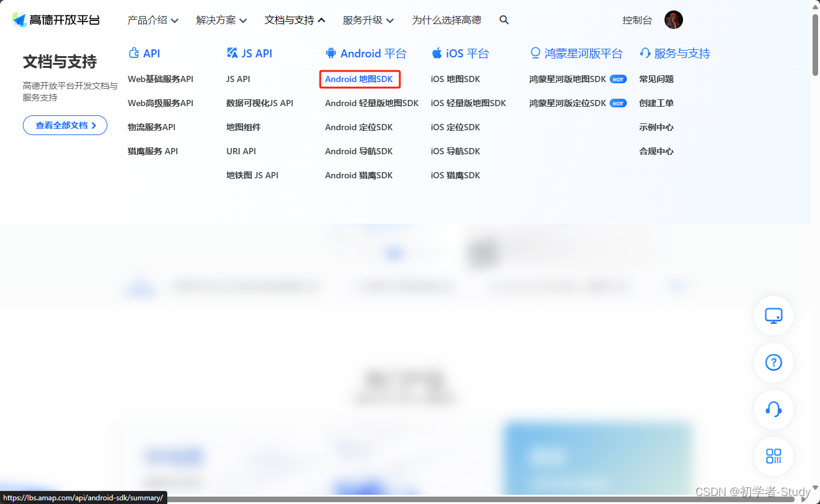The width and height of the screenshot is (820, 504).
Task: Open 合规中心 link
Action: [x=656, y=151]
